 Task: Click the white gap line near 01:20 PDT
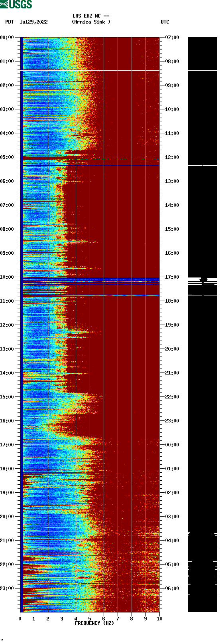click(x=90, y=70)
